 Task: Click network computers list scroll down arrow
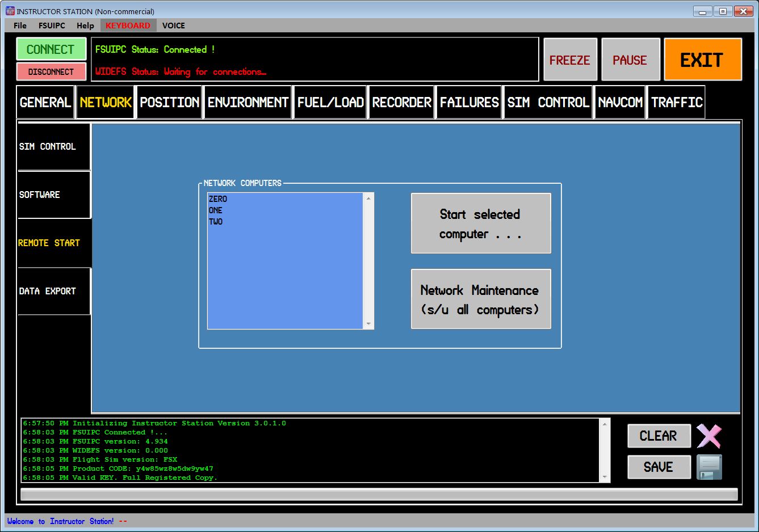[x=368, y=324]
